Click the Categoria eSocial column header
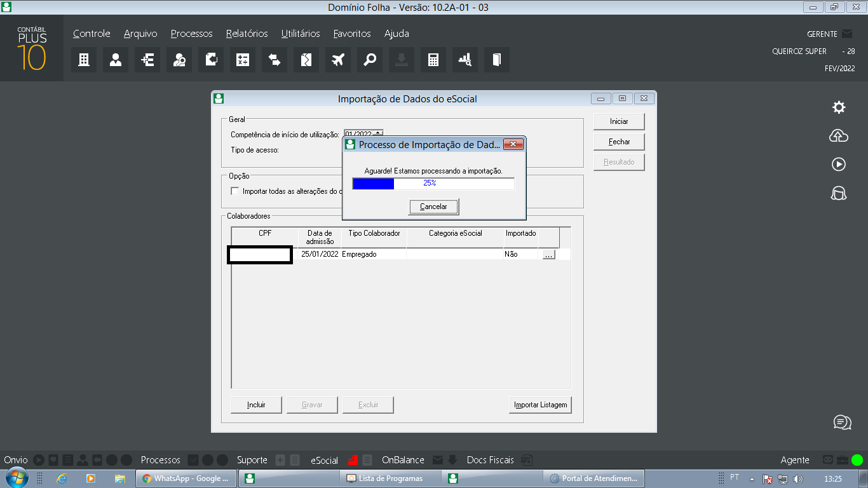 [455, 238]
